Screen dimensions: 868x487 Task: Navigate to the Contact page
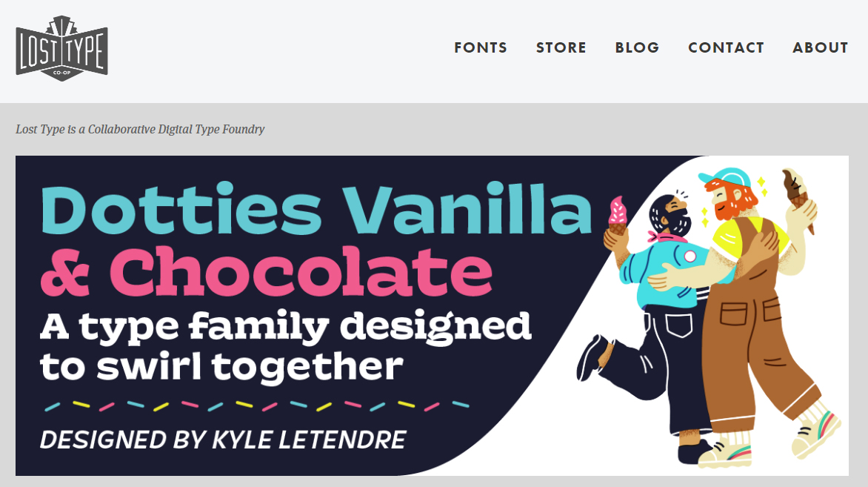pos(726,47)
